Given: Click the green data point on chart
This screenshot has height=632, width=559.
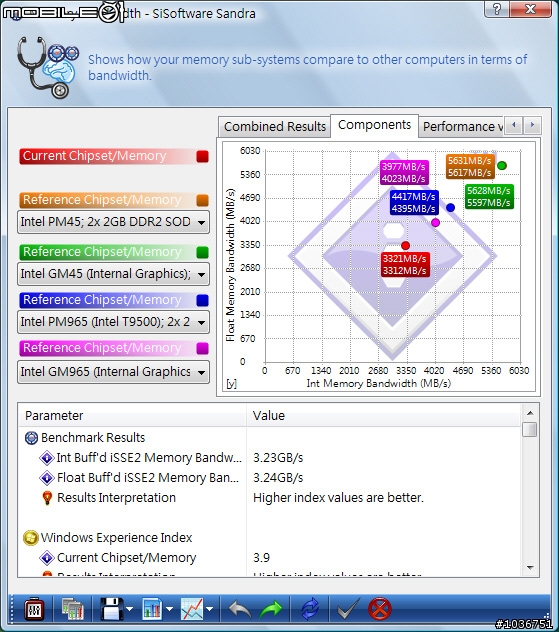Looking at the screenshot, I should pos(502,166).
